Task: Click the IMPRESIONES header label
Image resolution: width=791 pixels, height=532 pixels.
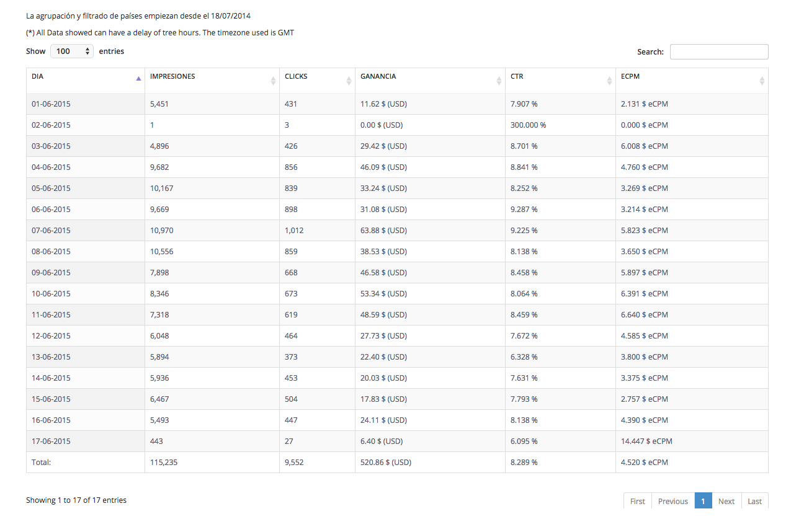Action: pyautogui.click(x=172, y=76)
